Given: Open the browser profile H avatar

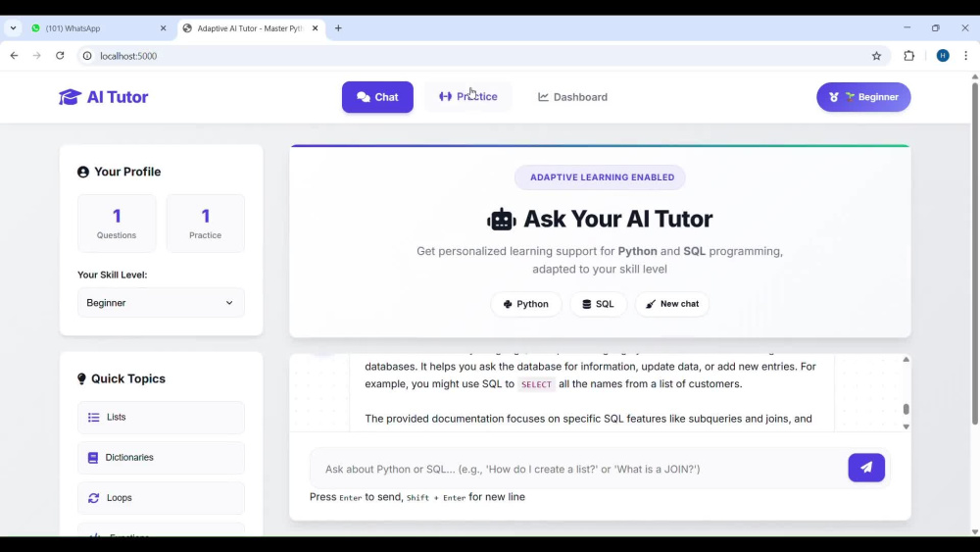Looking at the screenshot, I should coord(943,56).
